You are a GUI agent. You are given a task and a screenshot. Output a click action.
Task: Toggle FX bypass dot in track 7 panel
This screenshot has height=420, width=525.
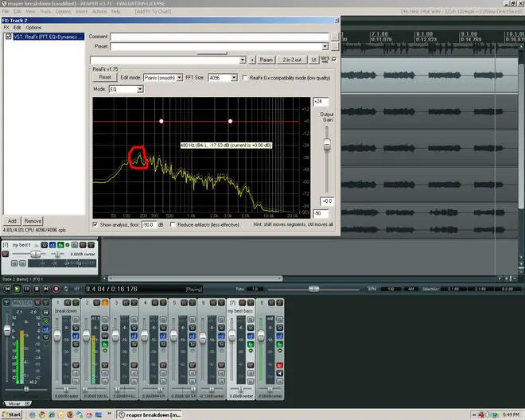[x=68, y=245]
